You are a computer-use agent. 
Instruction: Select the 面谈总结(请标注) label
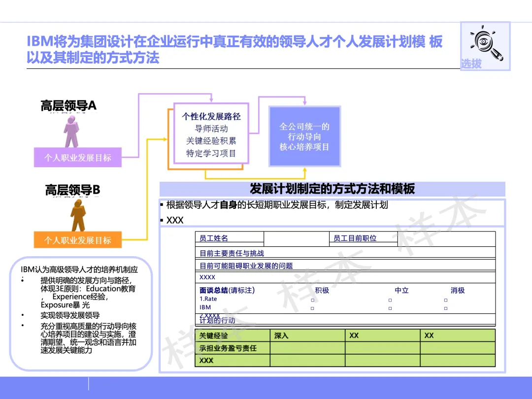(x=227, y=290)
